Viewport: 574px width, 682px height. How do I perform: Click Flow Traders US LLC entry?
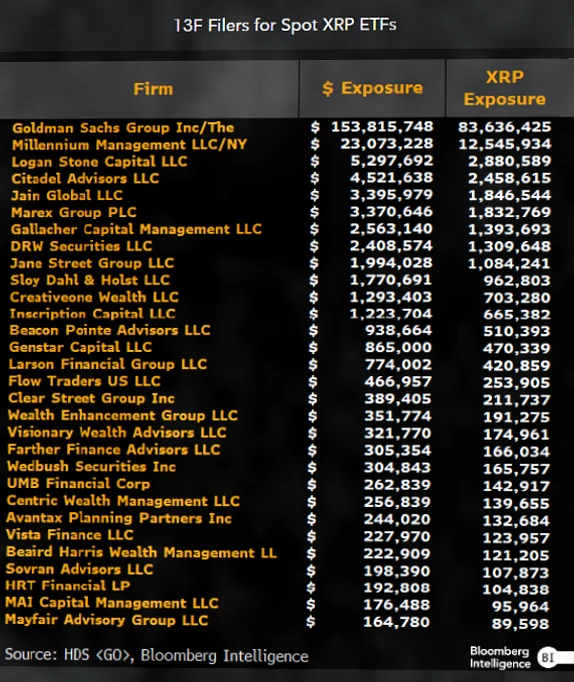coord(84,381)
